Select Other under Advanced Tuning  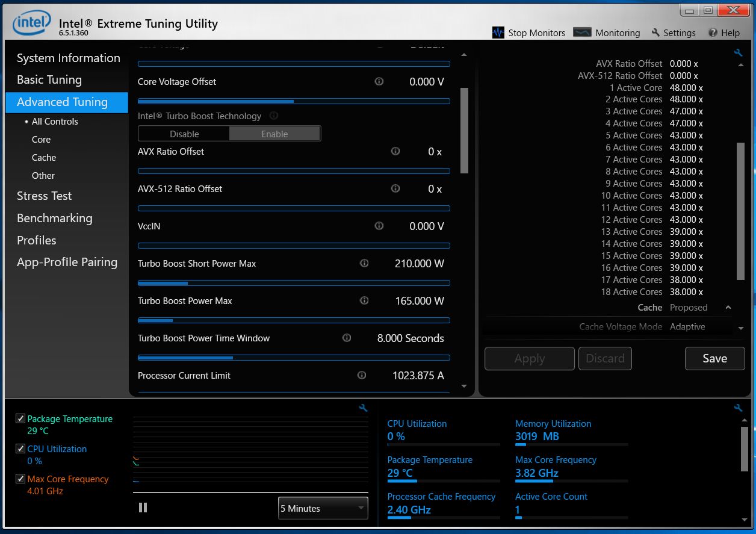(43, 175)
